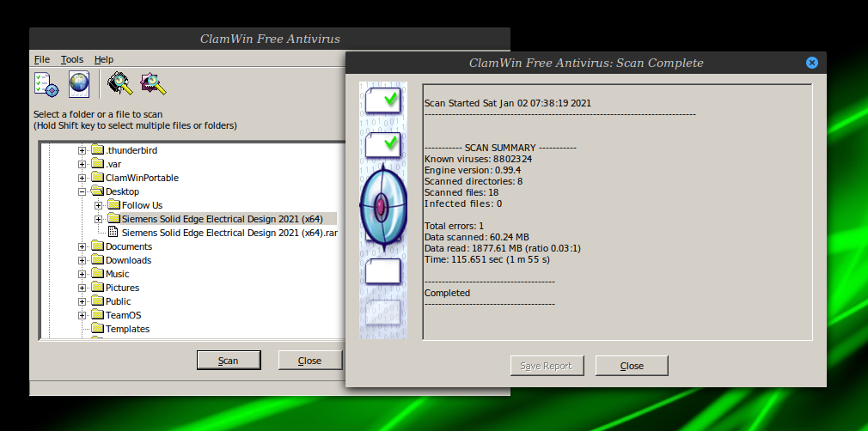Click the disabled Save Report button
Image resolution: width=868 pixels, height=431 pixels.
[x=547, y=366]
